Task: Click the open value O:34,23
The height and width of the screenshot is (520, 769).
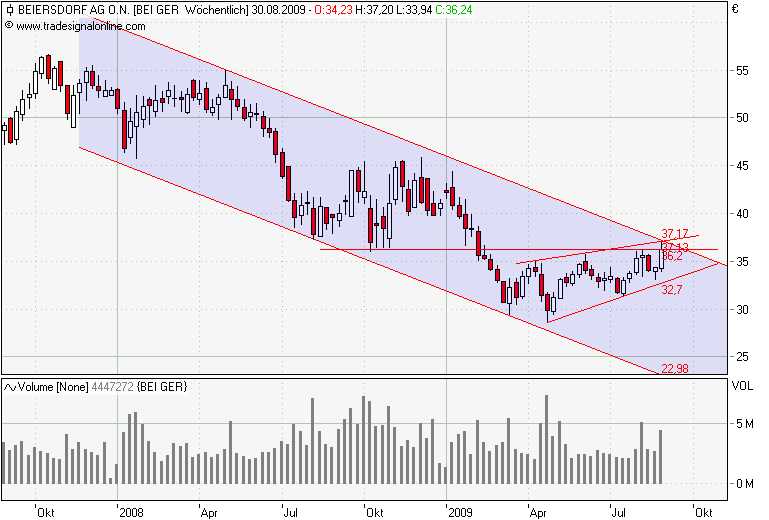Action: [333, 10]
